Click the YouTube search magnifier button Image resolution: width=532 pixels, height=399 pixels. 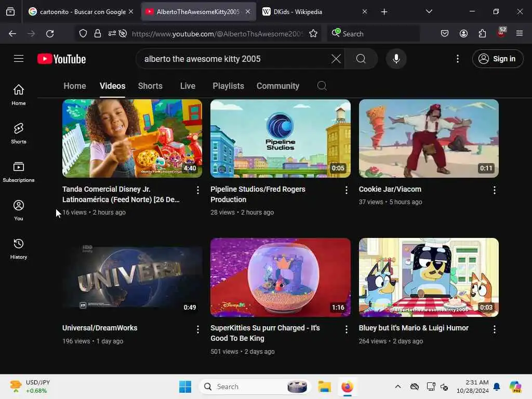pos(361,59)
